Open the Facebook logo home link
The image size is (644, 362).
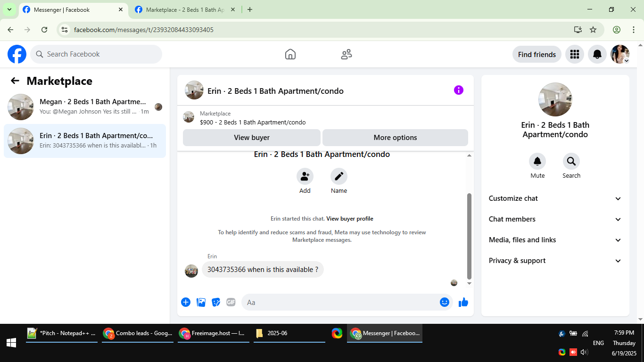[17, 54]
